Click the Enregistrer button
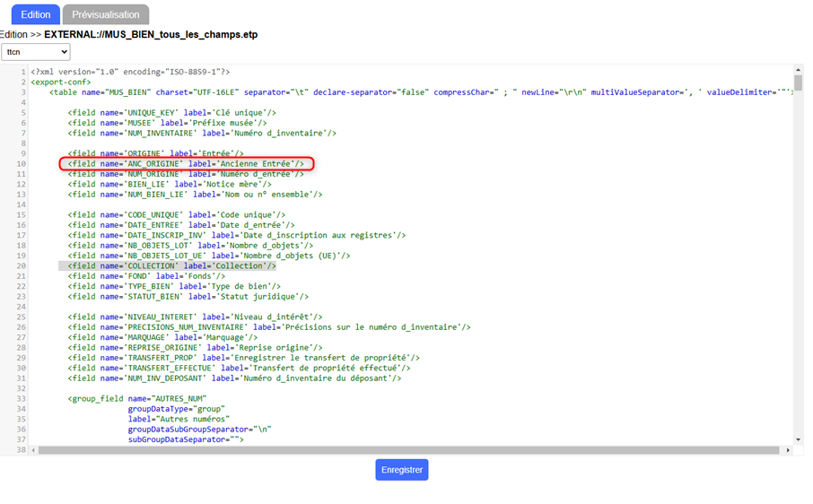 click(401, 470)
